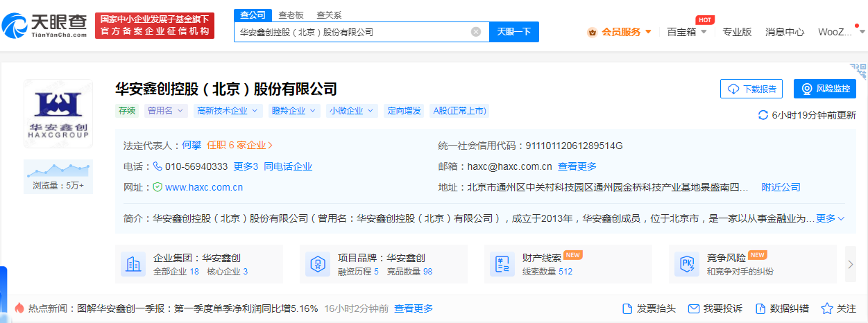
Task: Click the refresh icon beside 6小时19分钟前更新
Action: tap(763, 115)
